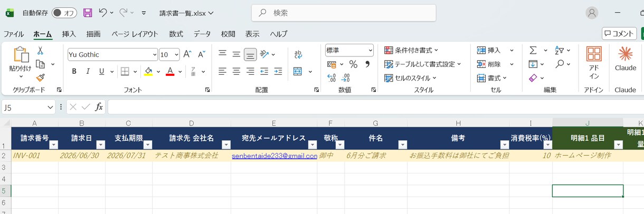Screen dimensions: 644x214
Task: Open the font name Yu Gothic dropdown
Action: tap(155, 54)
